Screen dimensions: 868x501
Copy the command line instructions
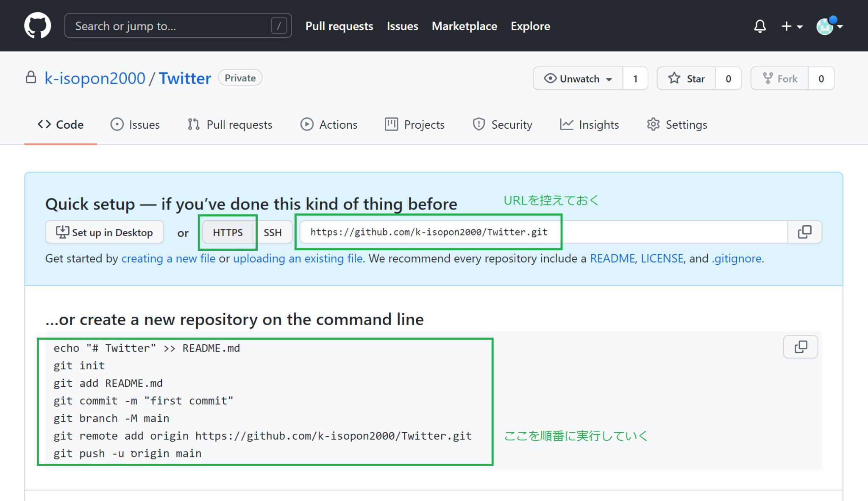point(801,347)
